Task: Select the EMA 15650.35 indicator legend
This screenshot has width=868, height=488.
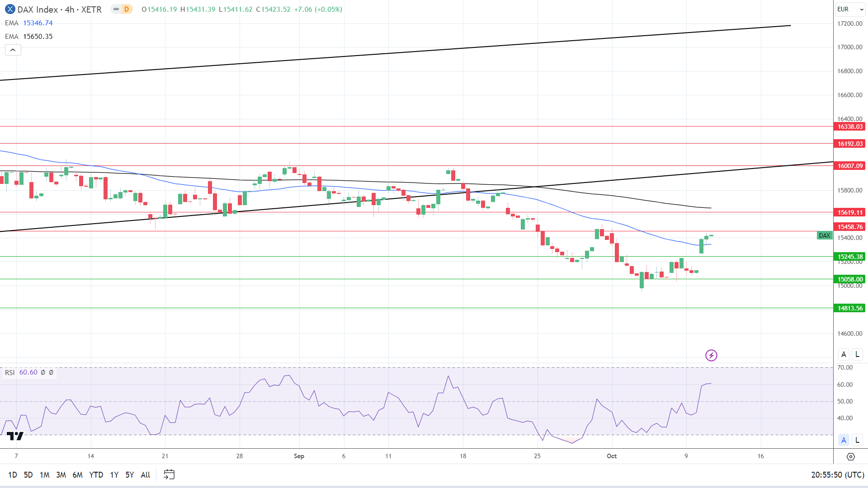Action: 29,37
